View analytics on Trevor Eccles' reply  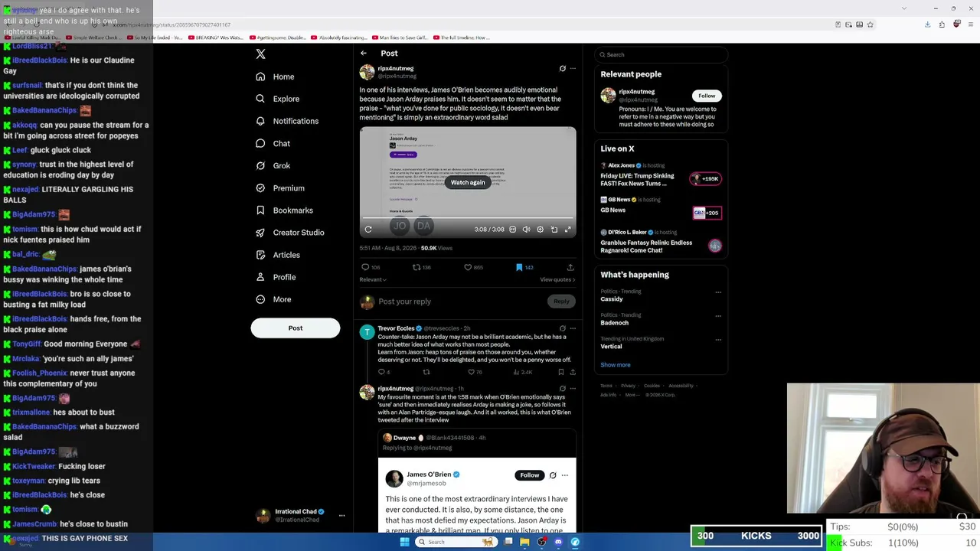pos(522,372)
